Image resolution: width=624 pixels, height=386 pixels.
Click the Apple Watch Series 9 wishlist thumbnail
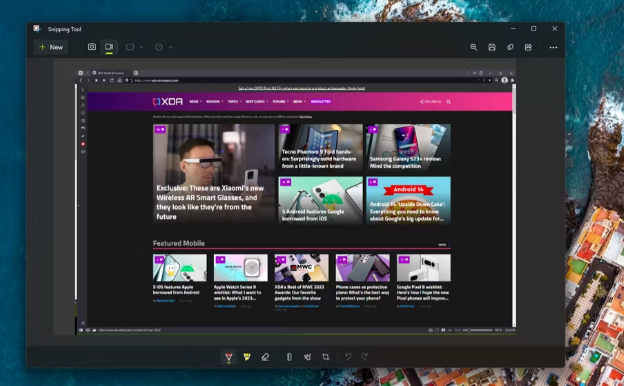241,268
